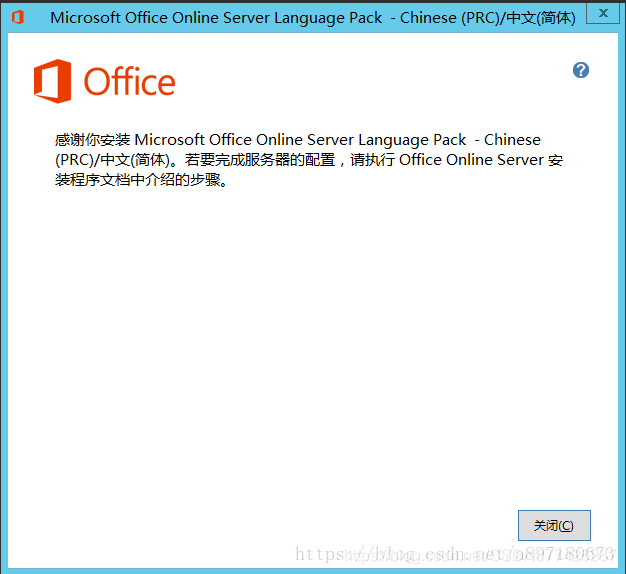This screenshot has height=574, width=626.
Task: Click the 关闭(C) button
Action: [554, 525]
